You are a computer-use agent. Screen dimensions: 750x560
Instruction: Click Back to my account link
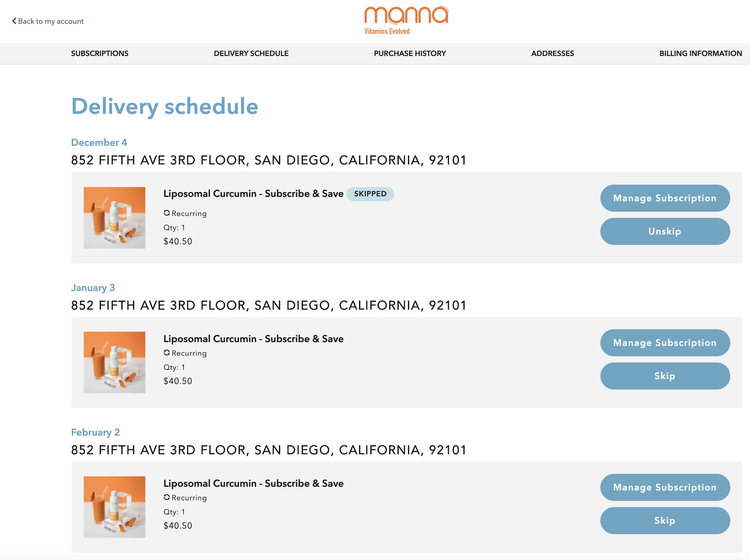point(48,21)
